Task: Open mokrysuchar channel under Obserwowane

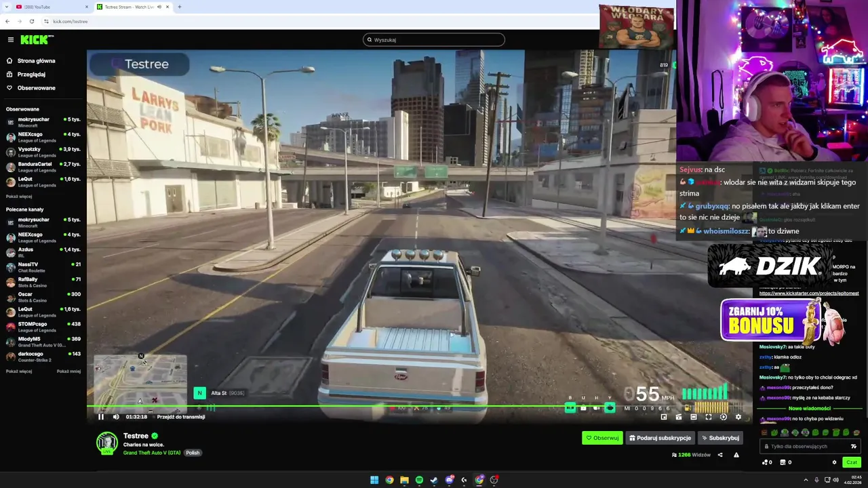Action: coord(43,122)
